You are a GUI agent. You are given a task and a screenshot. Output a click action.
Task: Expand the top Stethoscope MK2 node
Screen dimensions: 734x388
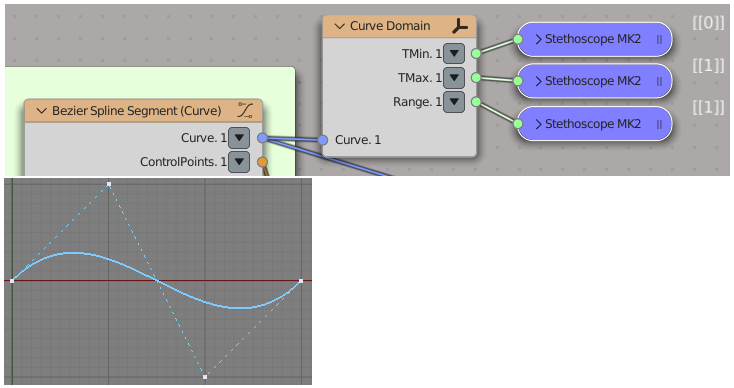[x=538, y=39]
